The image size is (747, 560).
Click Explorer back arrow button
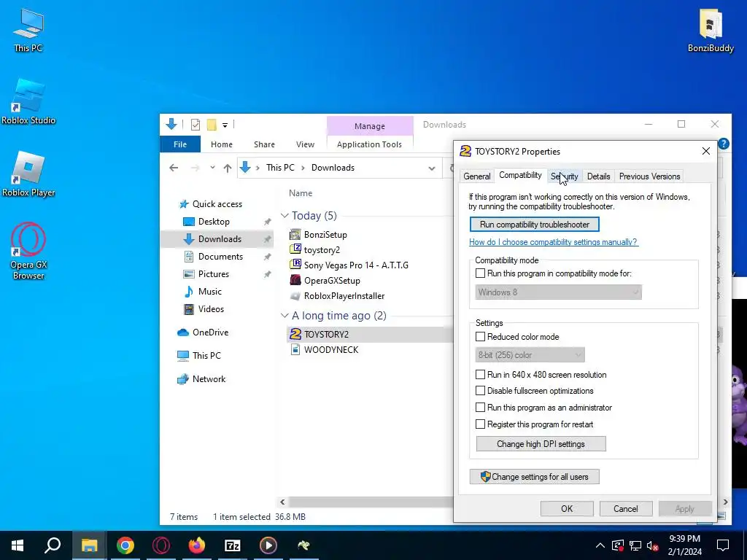[x=174, y=168]
